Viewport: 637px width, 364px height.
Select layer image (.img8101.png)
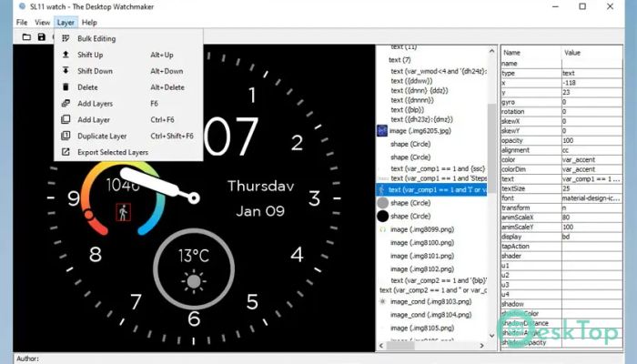(422, 256)
